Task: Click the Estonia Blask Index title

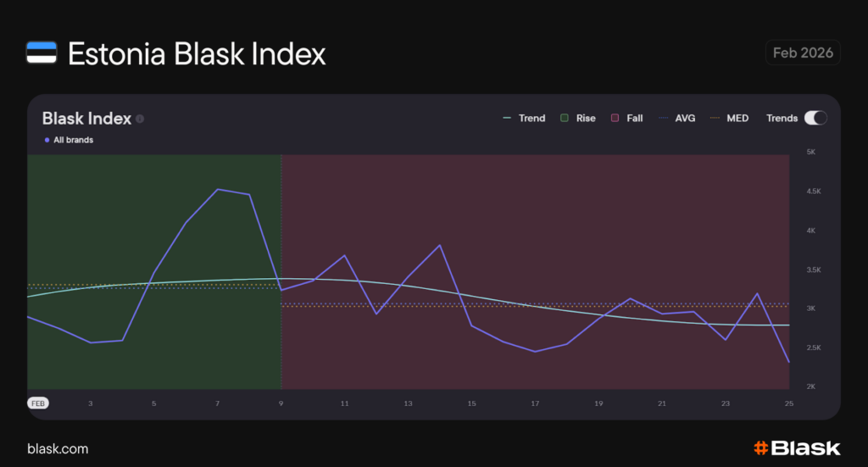Action: (197, 53)
